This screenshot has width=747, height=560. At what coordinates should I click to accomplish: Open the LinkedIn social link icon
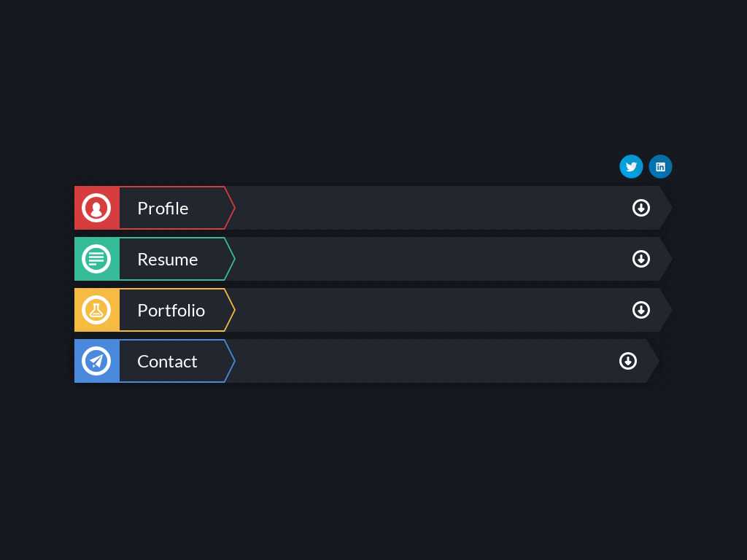pyautogui.click(x=660, y=167)
